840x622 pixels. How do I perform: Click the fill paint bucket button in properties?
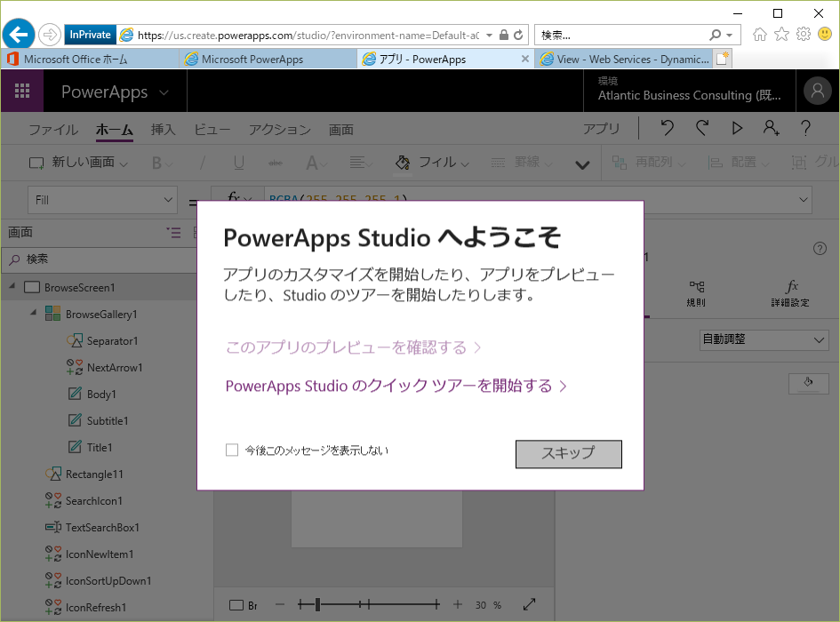point(808,383)
